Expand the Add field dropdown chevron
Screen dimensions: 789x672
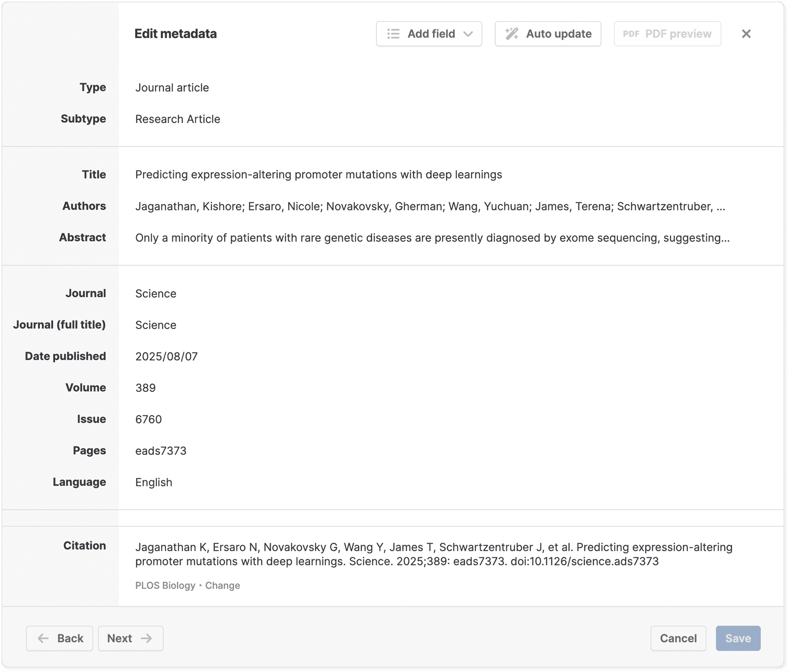468,34
